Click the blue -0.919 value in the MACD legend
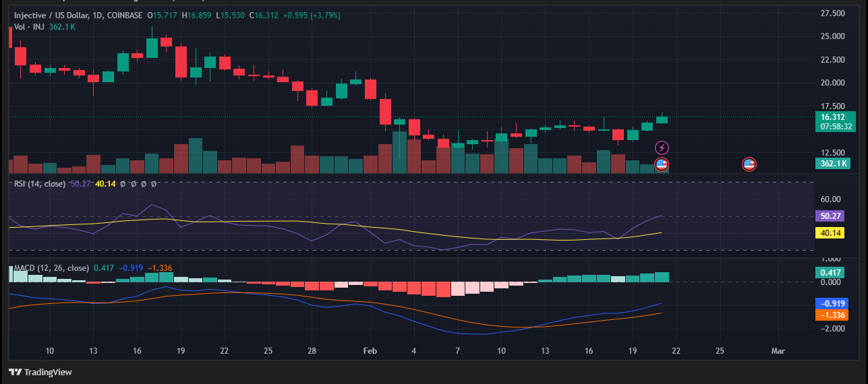The height and width of the screenshot is (384, 868). tap(130, 268)
